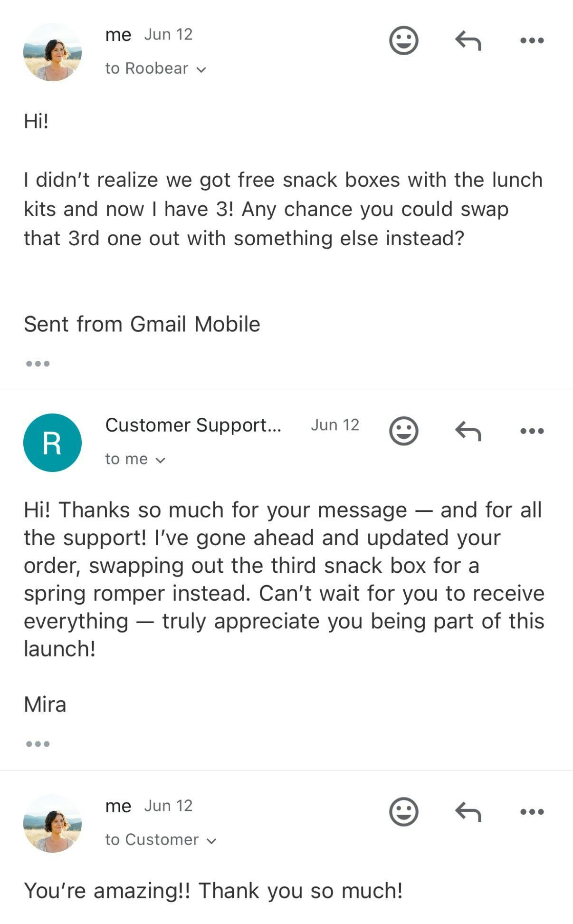Viewport: 573px width, 924px height.
Task: Open more options for the last message
Action: 532,812
